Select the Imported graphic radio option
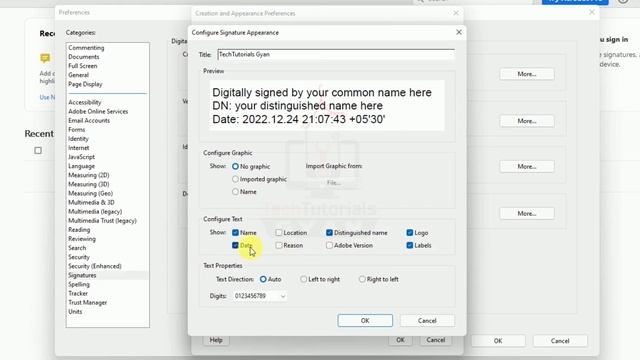This screenshot has width=640, height=360. tap(236, 179)
